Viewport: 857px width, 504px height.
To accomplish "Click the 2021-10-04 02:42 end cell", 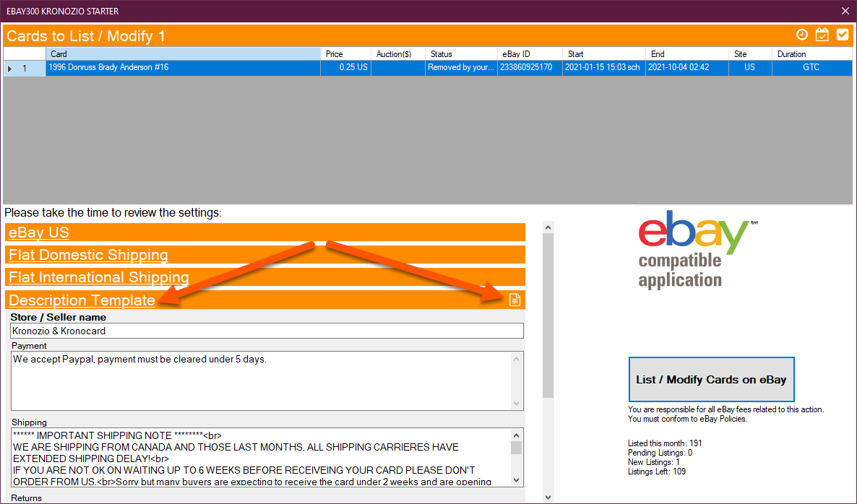I will pyautogui.click(x=687, y=68).
